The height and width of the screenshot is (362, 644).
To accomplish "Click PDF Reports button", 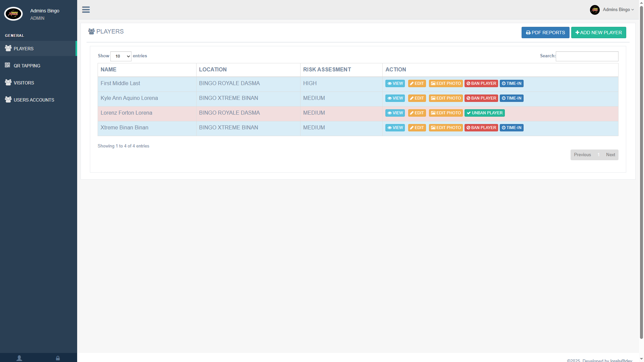I will tap(545, 33).
